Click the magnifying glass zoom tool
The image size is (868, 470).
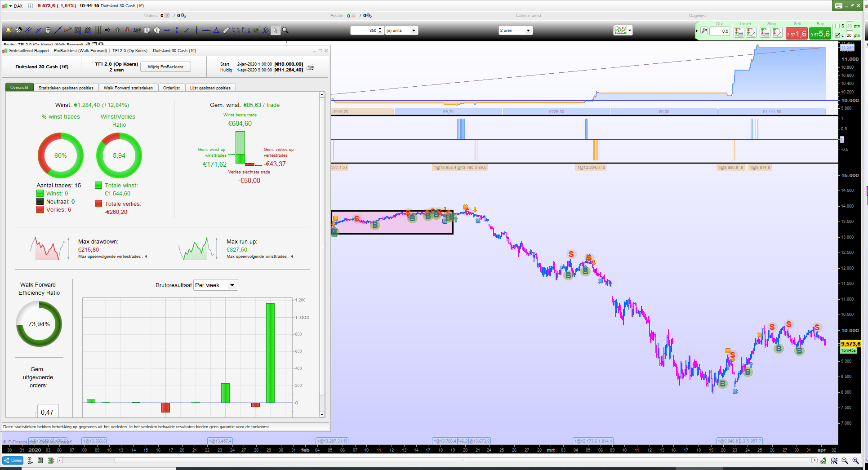(x=285, y=31)
